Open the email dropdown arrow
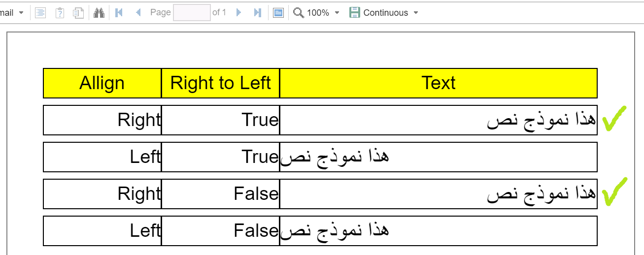 (21, 13)
